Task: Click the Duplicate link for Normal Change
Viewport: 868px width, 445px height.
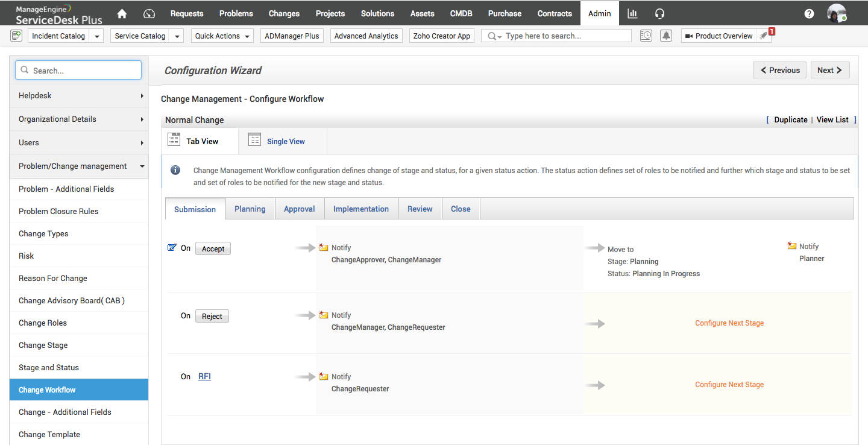Action: tap(790, 119)
